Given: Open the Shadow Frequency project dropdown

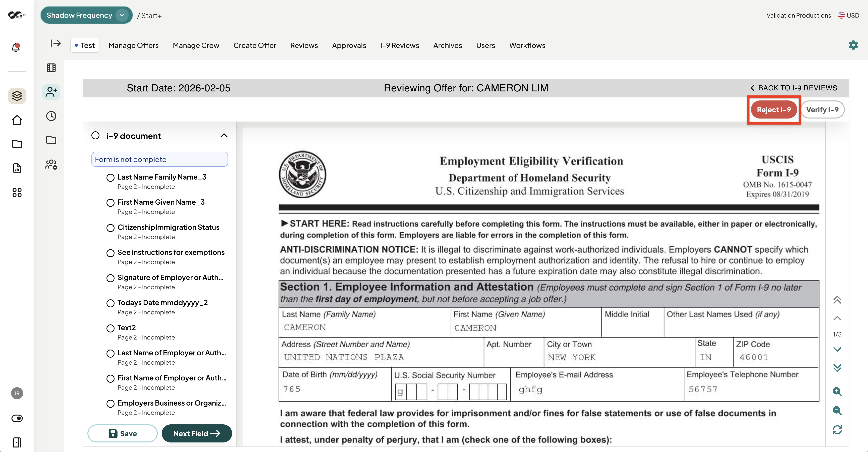Looking at the screenshot, I should coord(86,15).
